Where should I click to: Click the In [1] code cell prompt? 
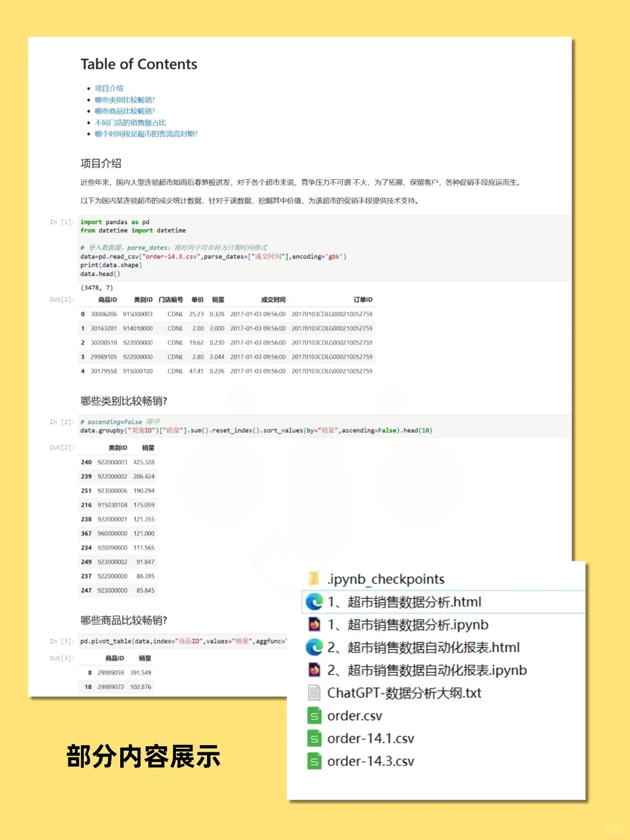click(61, 222)
